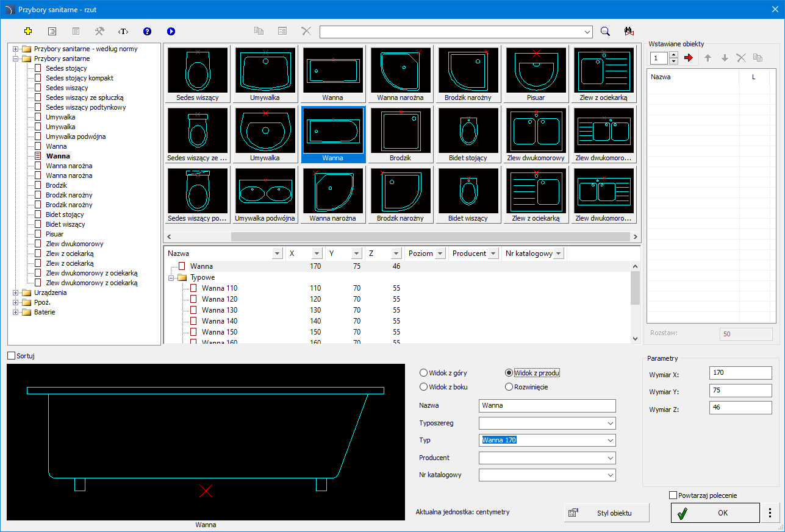Enable the Sortuj checkbox
This screenshot has height=532, width=785.
[12, 355]
